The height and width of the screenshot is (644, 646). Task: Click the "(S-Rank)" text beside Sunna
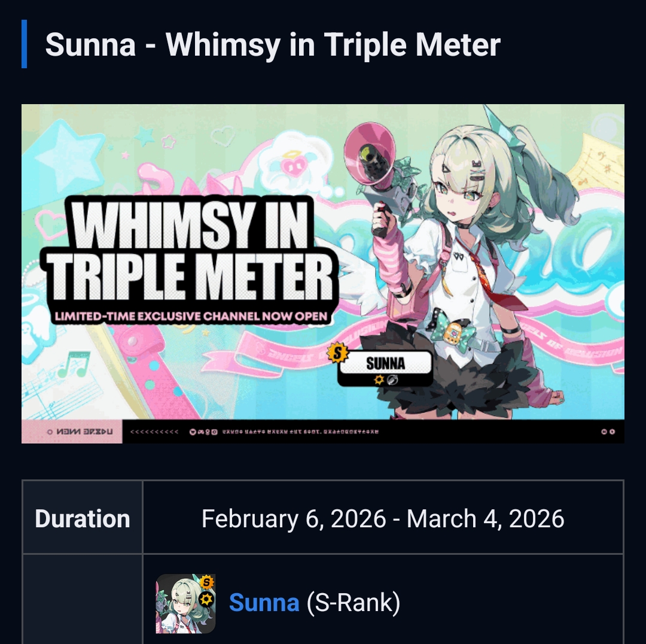coord(353,603)
